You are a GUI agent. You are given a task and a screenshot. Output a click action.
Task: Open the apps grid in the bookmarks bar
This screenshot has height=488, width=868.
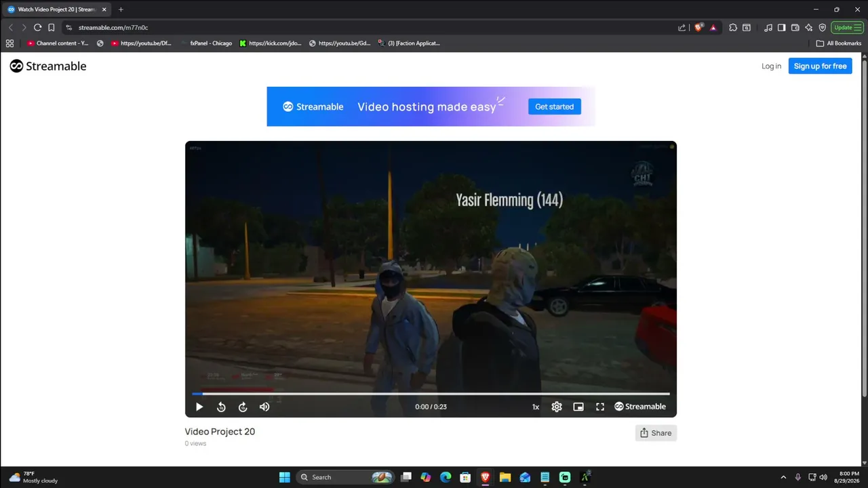tap(9, 43)
